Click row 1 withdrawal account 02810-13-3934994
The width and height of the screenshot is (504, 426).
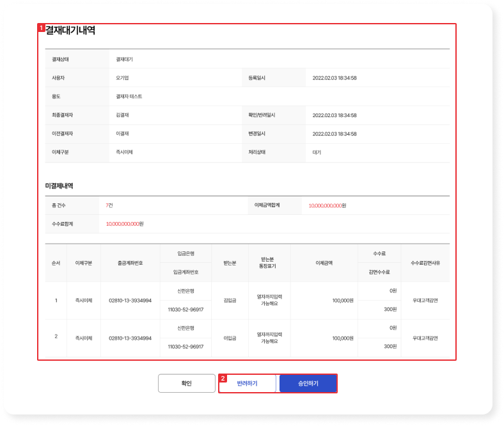coord(130,300)
